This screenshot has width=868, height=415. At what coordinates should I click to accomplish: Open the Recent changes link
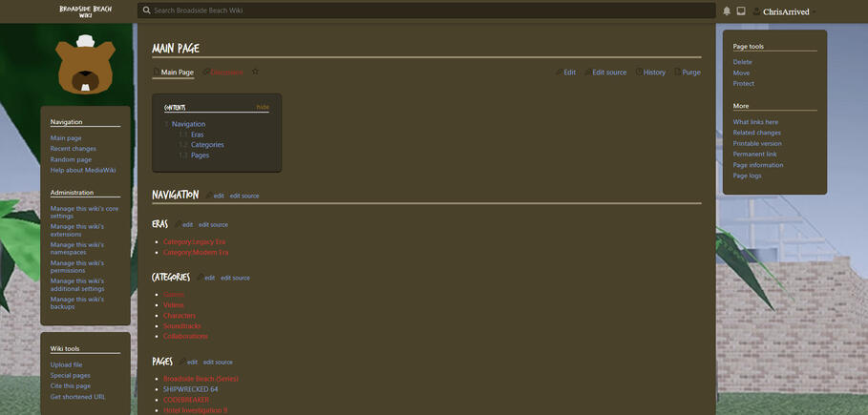point(74,149)
